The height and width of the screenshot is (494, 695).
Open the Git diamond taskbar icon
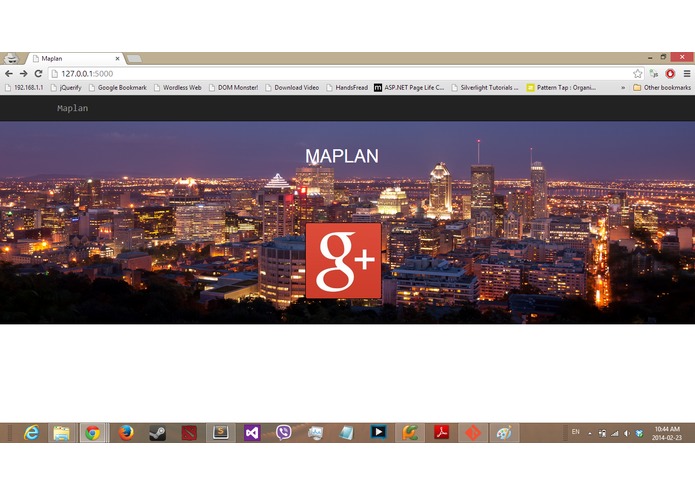473,432
